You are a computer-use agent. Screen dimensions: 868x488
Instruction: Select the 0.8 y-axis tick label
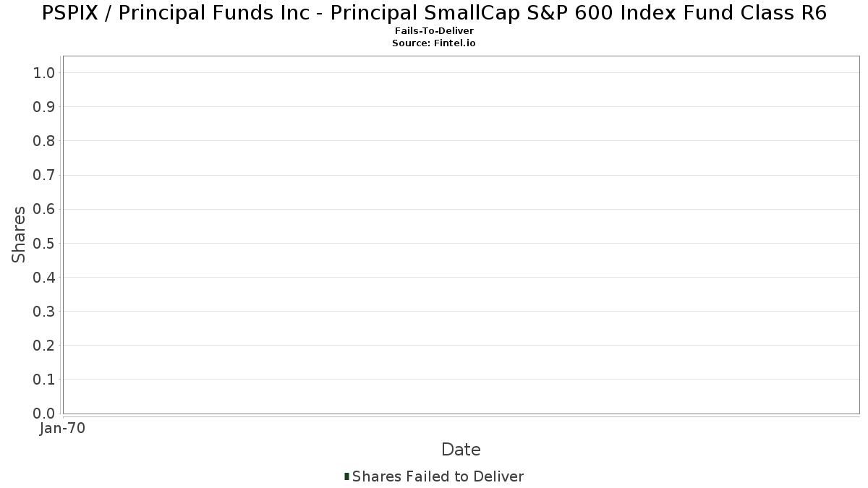tap(44, 141)
